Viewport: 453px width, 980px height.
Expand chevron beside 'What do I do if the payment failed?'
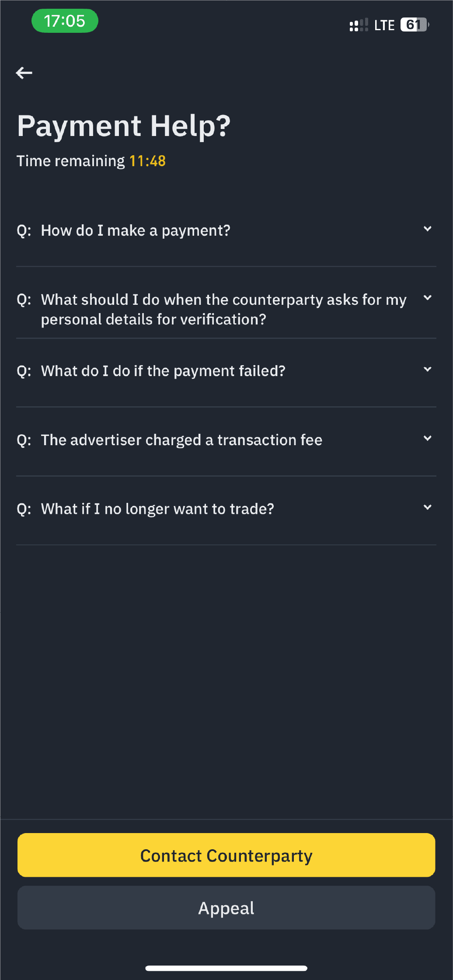tap(427, 370)
